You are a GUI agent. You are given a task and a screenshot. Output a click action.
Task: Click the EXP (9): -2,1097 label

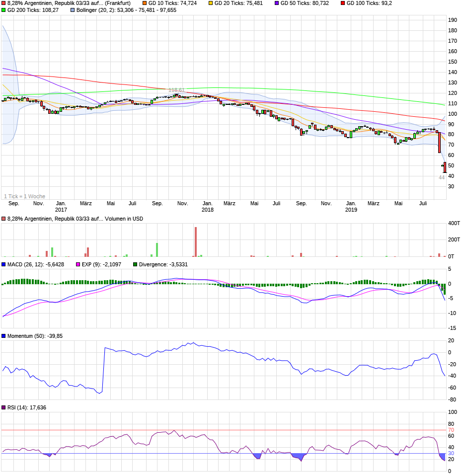point(101,265)
